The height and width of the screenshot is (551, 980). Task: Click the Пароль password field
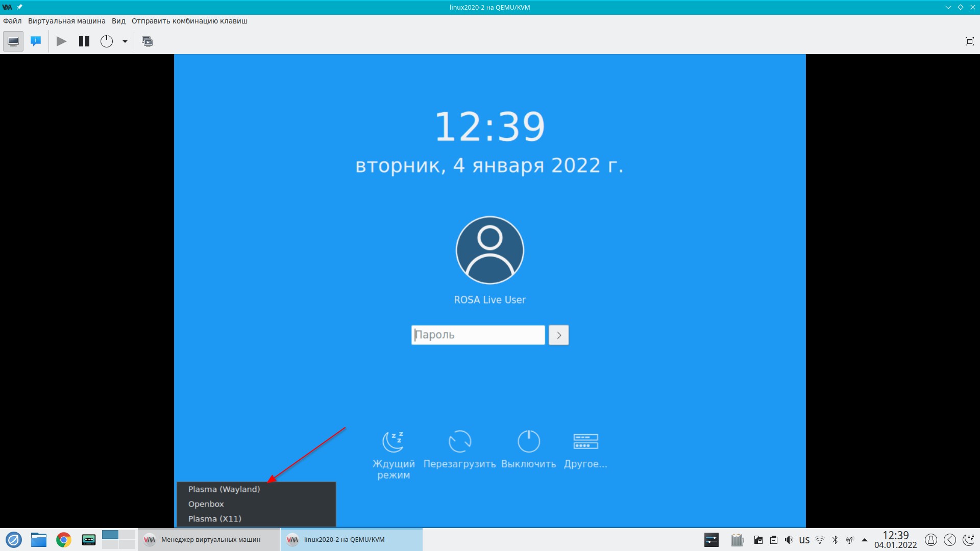pos(478,335)
